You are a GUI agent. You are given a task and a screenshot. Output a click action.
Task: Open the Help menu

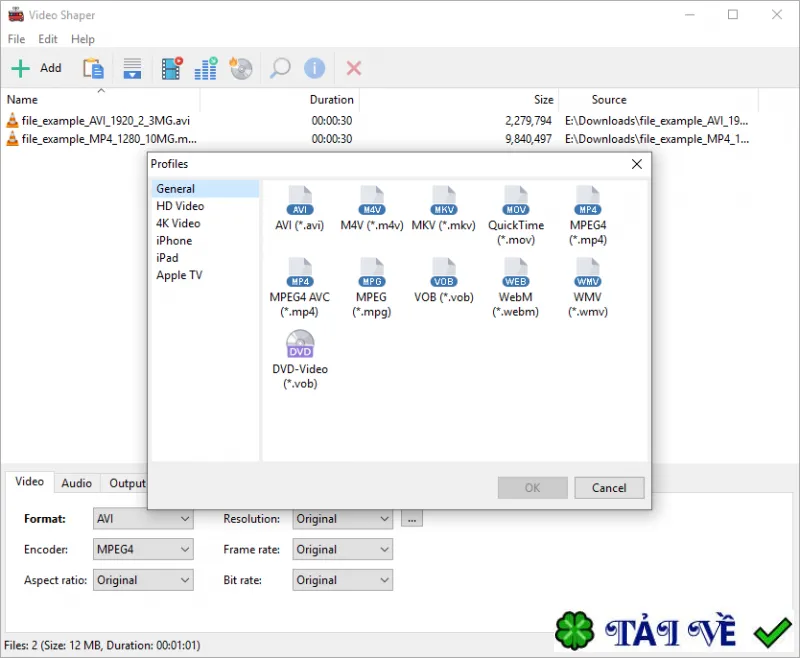(x=83, y=39)
